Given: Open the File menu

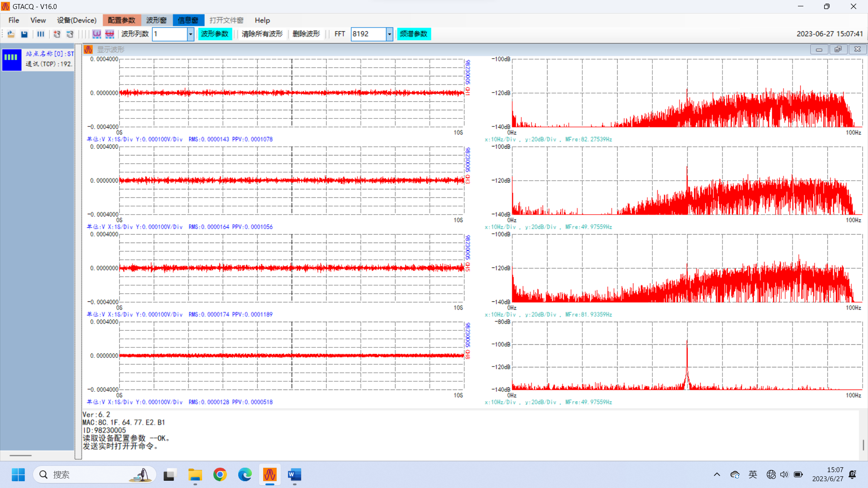Looking at the screenshot, I should 14,20.
